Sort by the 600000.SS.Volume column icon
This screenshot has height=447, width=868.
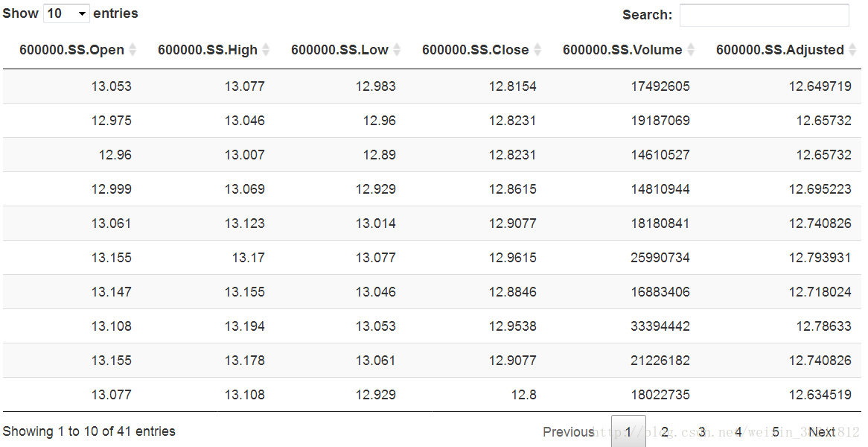(x=691, y=50)
